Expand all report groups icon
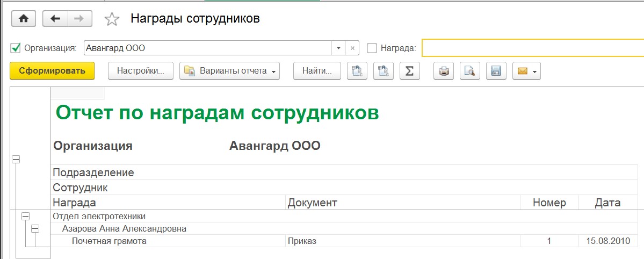 click(x=383, y=71)
